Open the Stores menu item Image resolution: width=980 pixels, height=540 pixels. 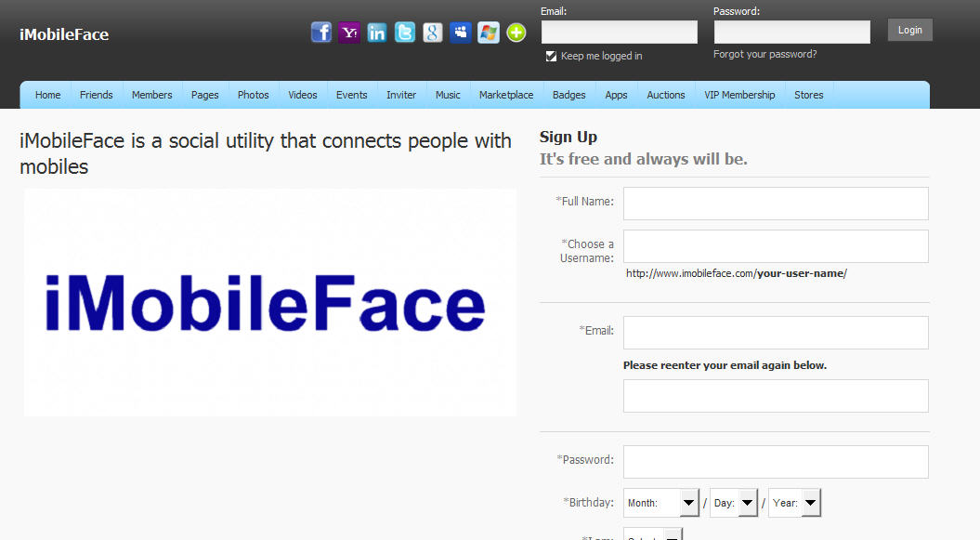pos(809,95)
